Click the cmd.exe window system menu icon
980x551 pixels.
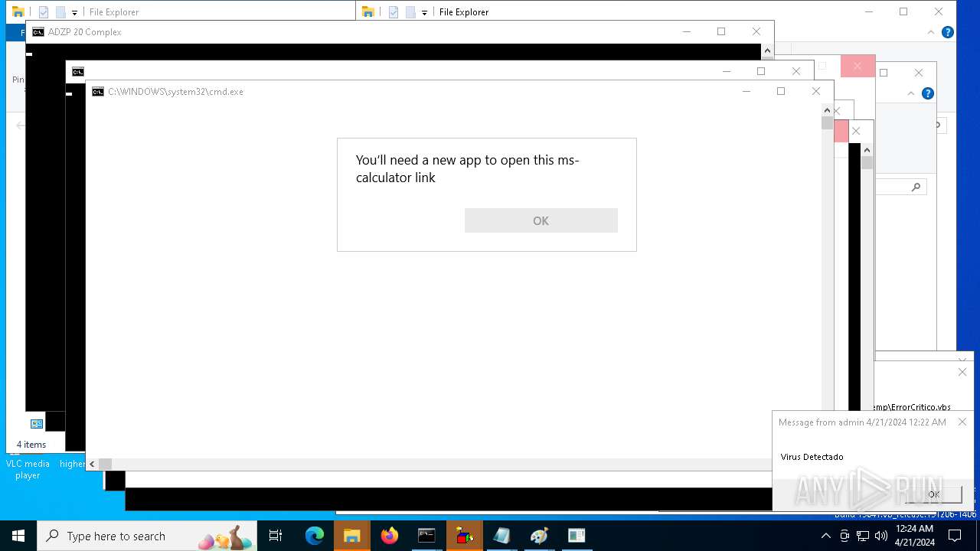click(x=98, y=92)
